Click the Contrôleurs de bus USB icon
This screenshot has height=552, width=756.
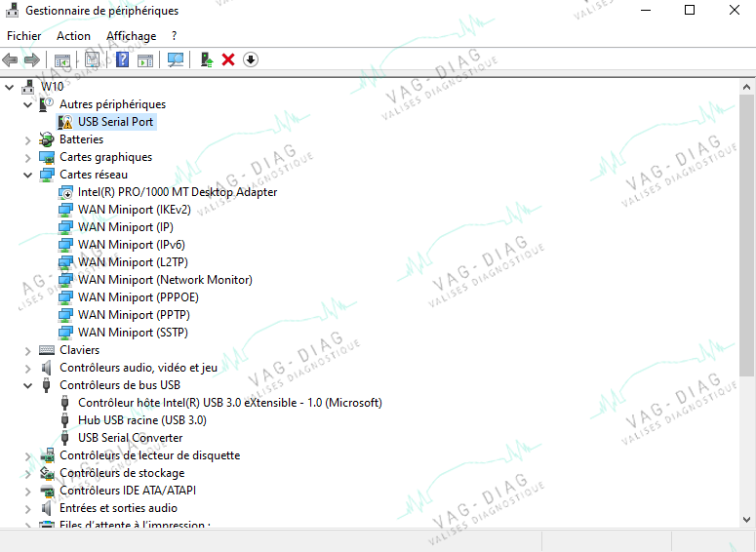point(46,385)
